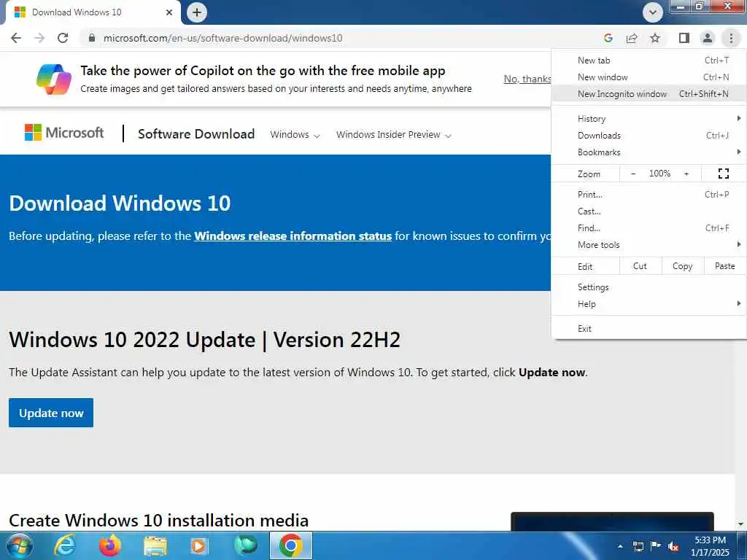Open the Windows Start button
Screen dimensions: 747x560
[x=18, y=545]
